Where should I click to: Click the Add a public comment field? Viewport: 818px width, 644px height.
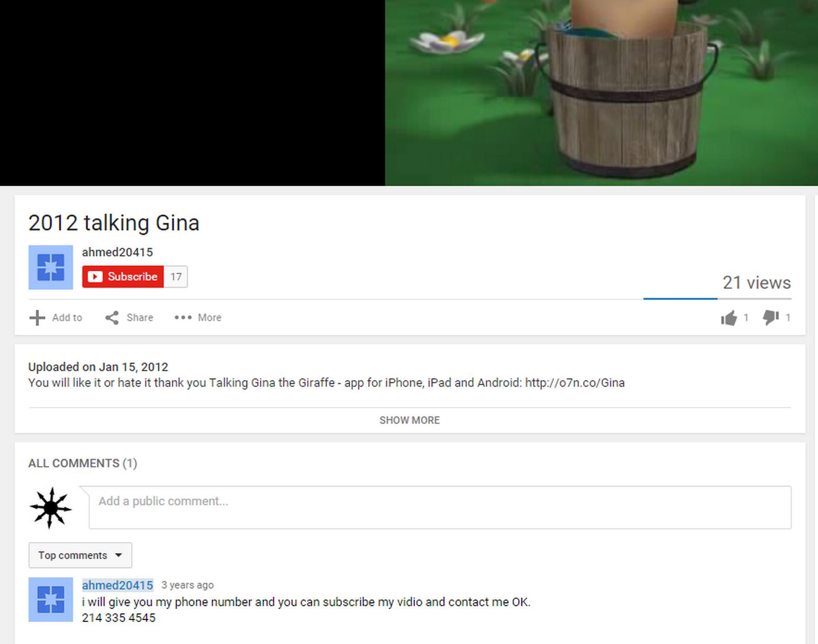(x=440, y=508)
